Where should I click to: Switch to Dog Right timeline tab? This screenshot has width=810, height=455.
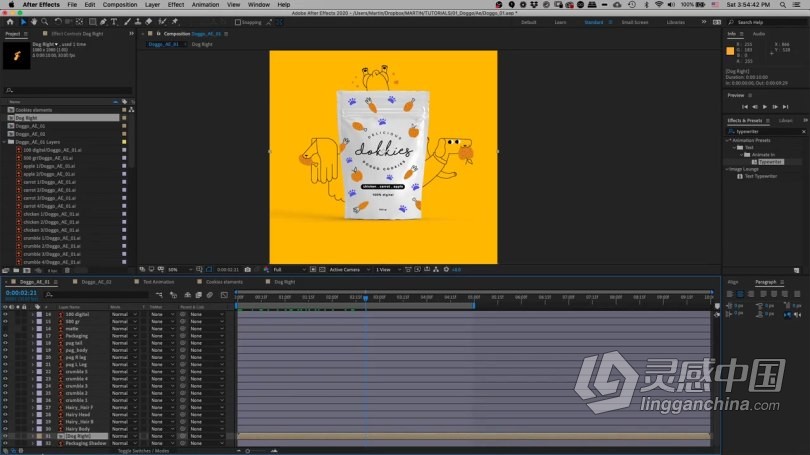(x=285, y=282)
